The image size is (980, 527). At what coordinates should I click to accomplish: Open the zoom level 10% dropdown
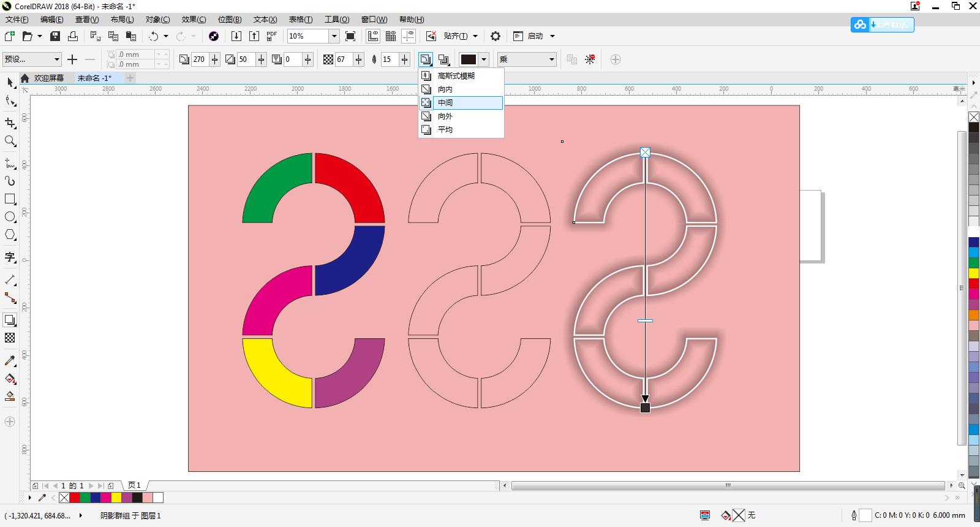[334, 36]
